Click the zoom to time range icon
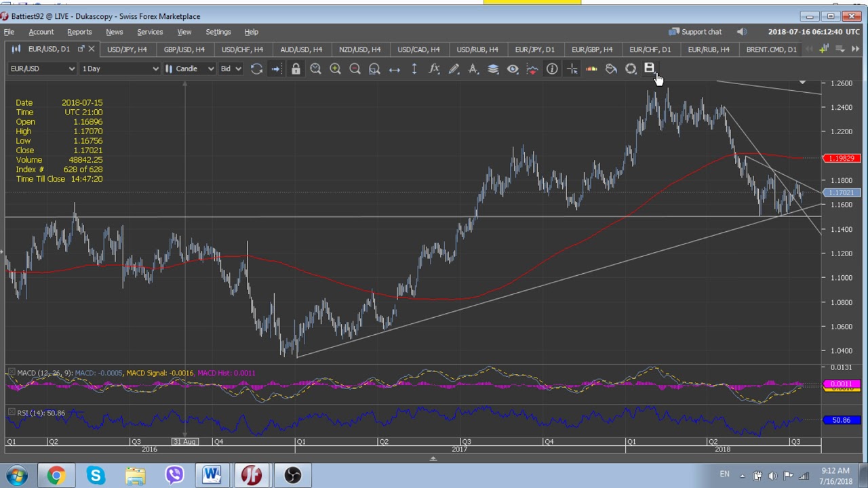Image resolution: width=868 pixels, height=488 pixels. tap(315, 68)
